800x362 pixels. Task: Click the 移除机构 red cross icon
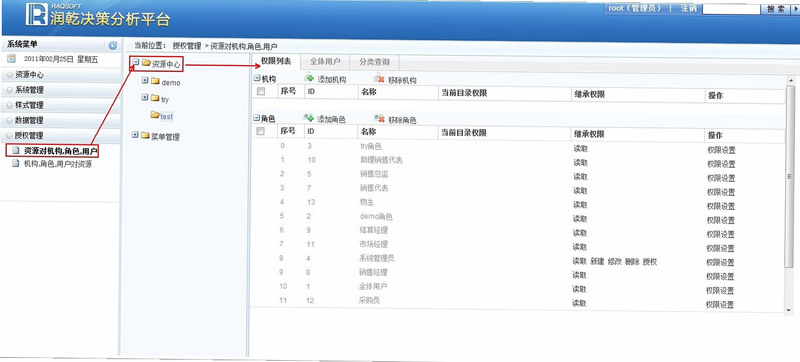pyautogui.click(x=379, y=79)
